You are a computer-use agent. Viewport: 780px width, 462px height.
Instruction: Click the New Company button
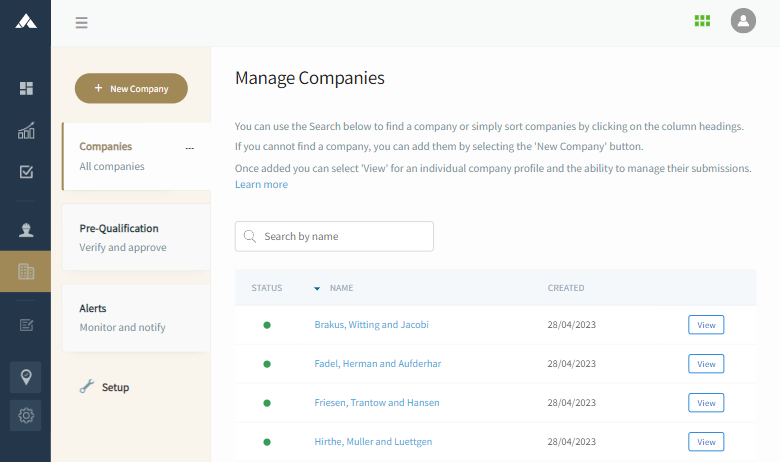point(131,89)
